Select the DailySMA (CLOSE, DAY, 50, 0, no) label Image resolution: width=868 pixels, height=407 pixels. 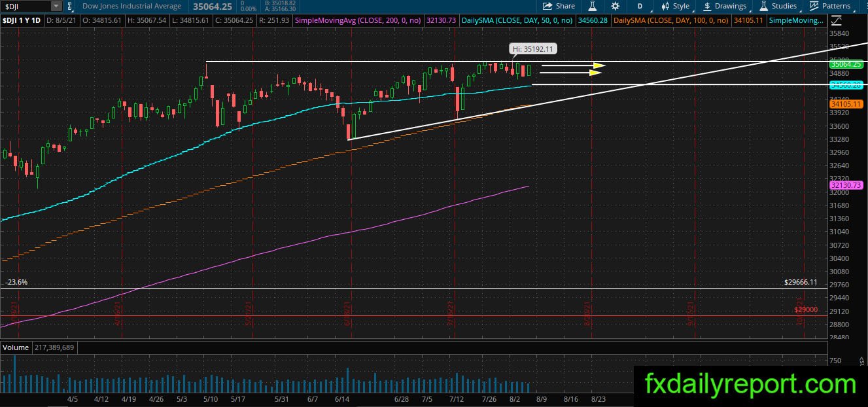click(517, 21)
